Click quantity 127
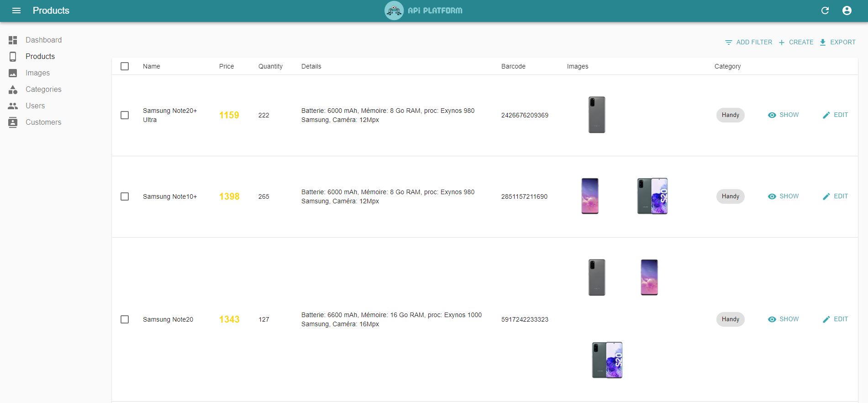 click(x=264, y=319)
